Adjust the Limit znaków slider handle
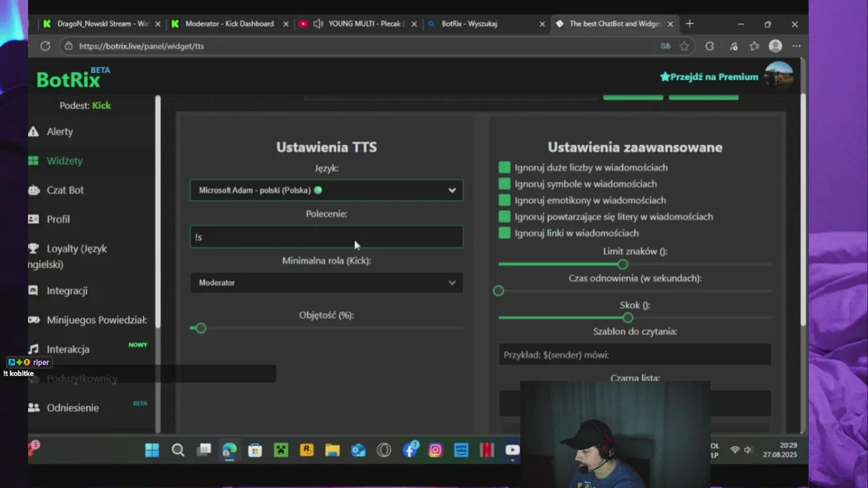The image size is (868, 488). [623, 264]
